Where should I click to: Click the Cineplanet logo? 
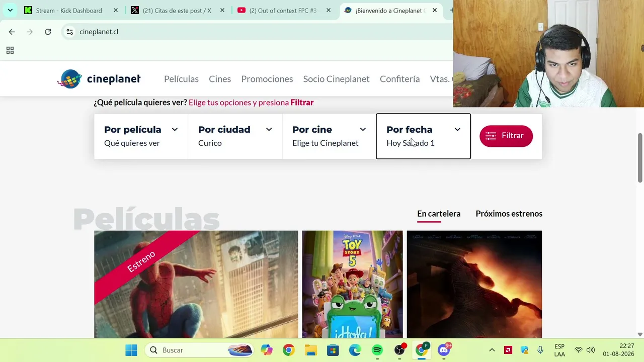(99, 79)
